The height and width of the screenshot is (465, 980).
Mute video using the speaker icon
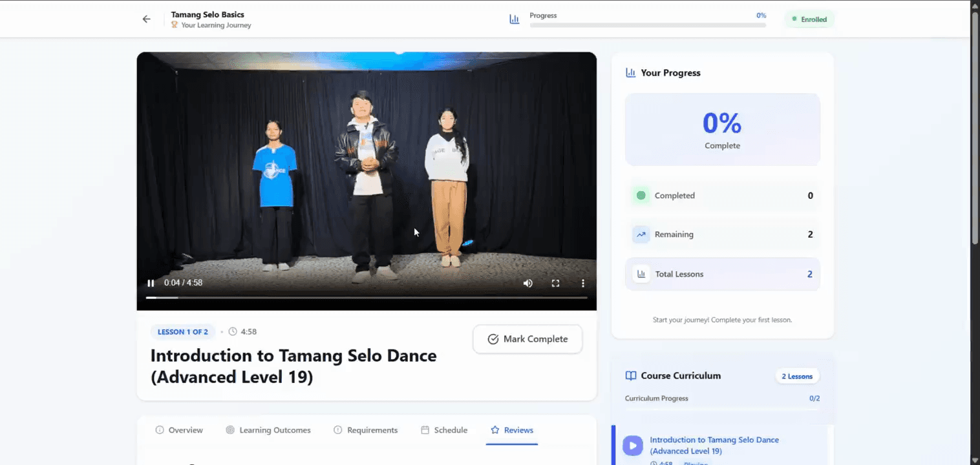tap(528, 283)
